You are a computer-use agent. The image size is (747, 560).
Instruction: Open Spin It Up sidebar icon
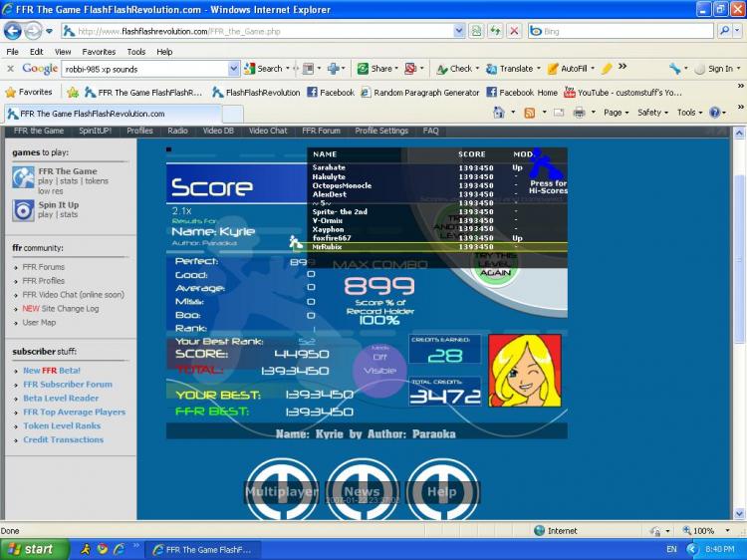click(x=23, y=210)
